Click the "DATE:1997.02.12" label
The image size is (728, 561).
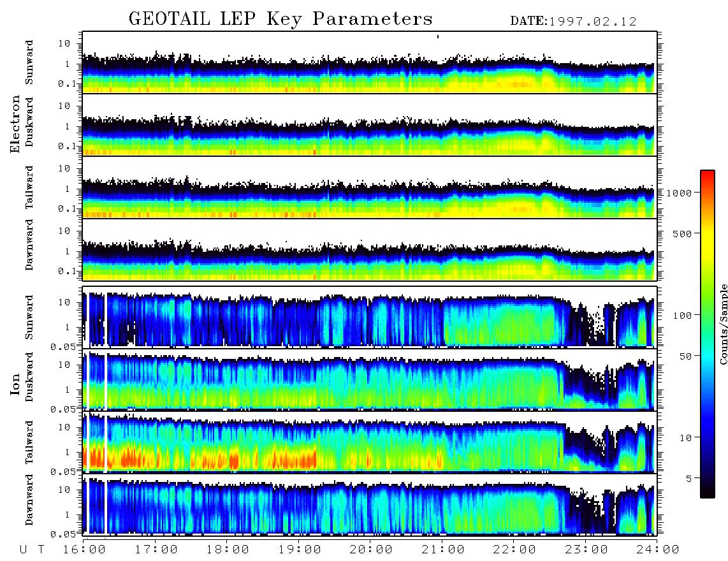pos(573,21)
